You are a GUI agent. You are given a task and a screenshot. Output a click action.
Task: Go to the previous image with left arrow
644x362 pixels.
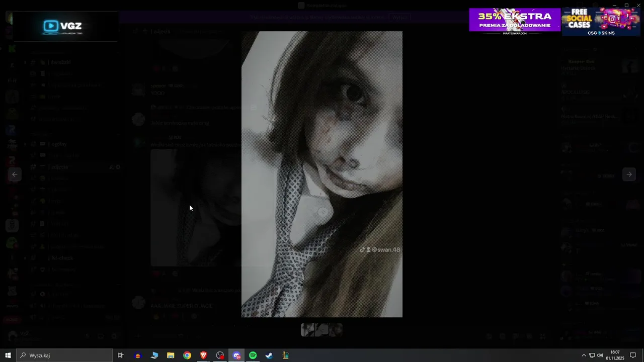click(x=15, y=174)
